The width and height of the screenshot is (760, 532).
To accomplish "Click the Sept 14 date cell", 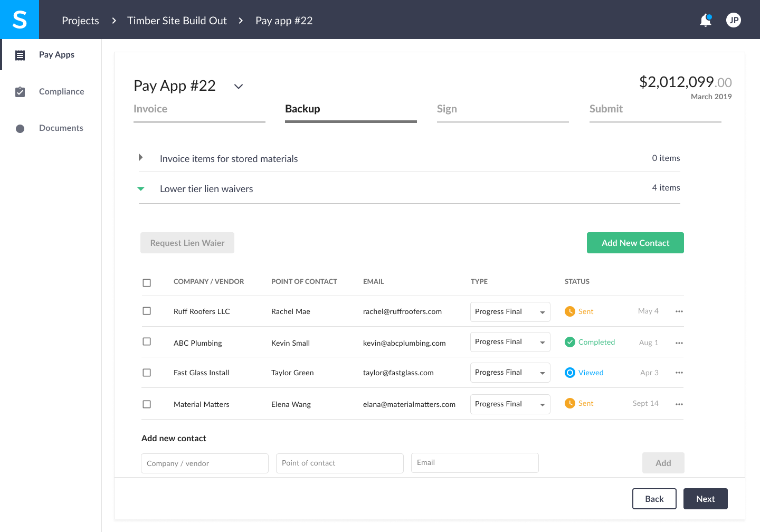I will pyautogui.click(x=645, y=403).
